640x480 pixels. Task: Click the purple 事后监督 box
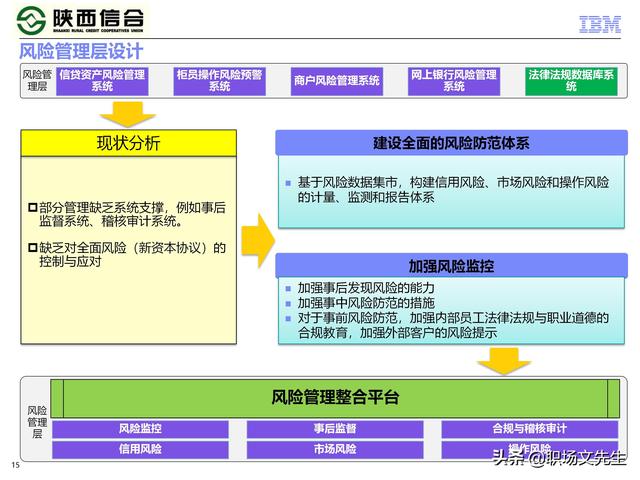tap(335, 429)
